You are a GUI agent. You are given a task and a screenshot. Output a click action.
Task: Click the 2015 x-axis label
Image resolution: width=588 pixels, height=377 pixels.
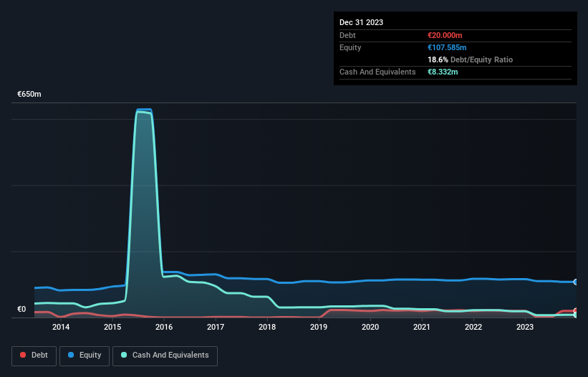pyautogui.click(x=112, y=327)
